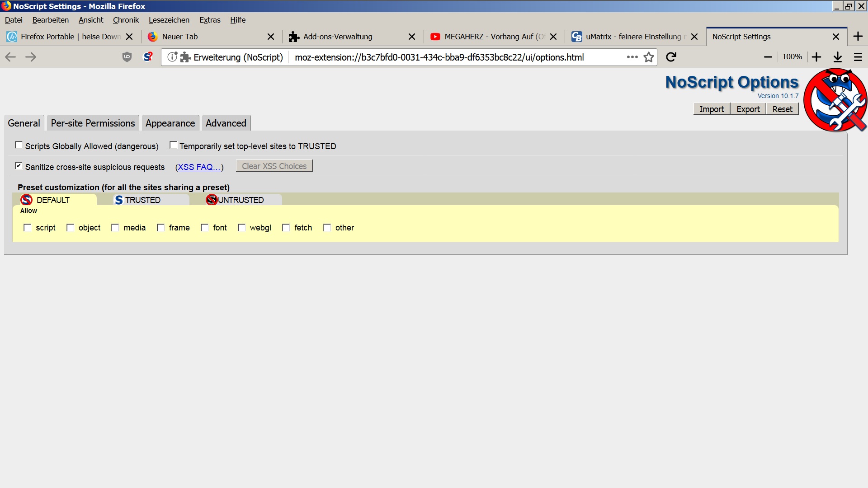The height and width of the screenshot is (488, 868).
Task: Open the Hilfe menu
Action: coord(238,20)
